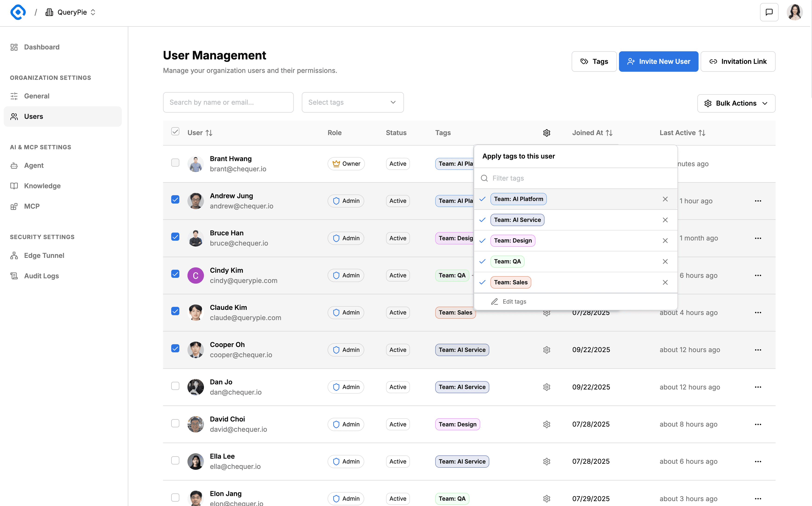The image size is (812, 506).
Task: Toggle the select-all header checkbox
Action: click(x=175, y=131)
